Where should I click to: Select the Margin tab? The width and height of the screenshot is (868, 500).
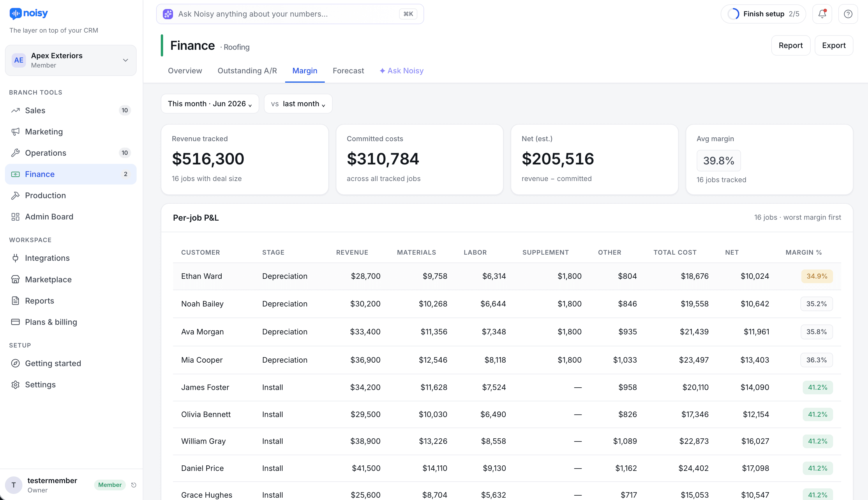click(x=305, y=71)
